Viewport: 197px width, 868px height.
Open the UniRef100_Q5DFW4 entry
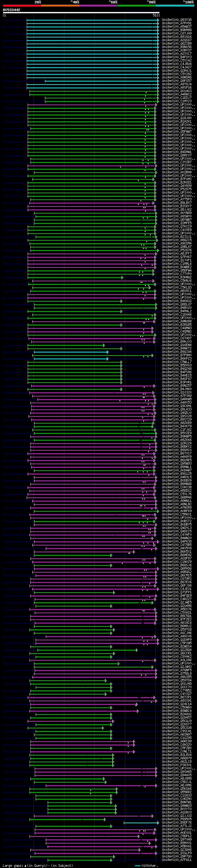pos(177,270)
